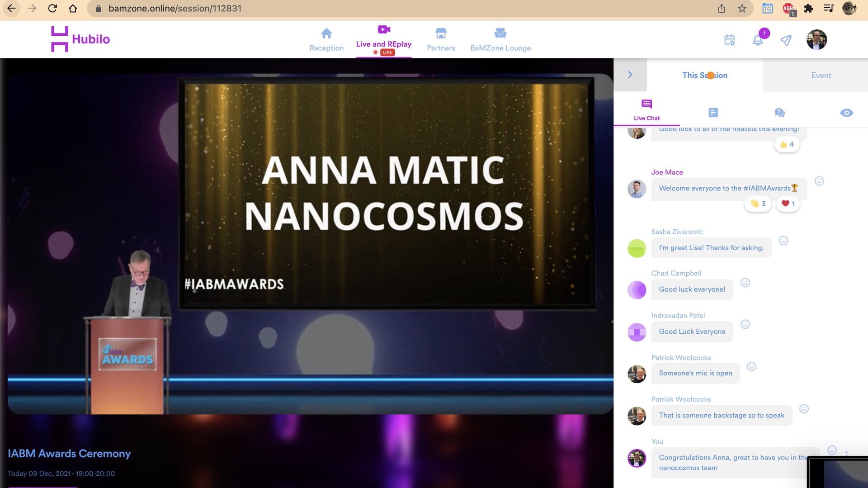
Task: Toggle the clap reaction on Joe Mace's message
Action: coord(758,204)
